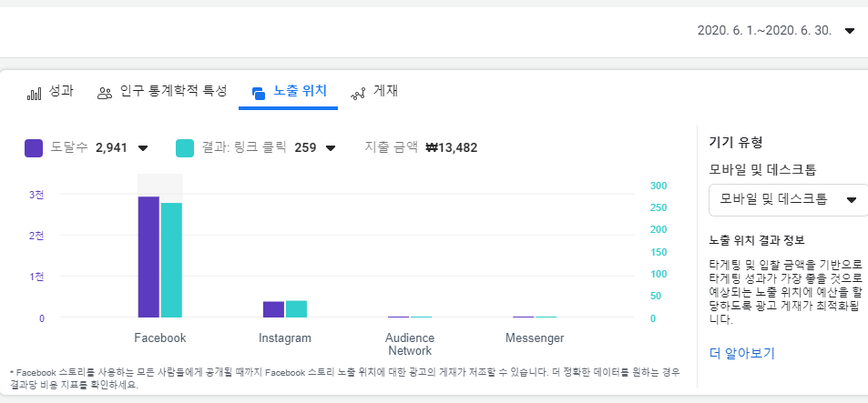Open the date range 2020. 6. 1.~2020. 6. 30. dropdown

coord(776,30)
